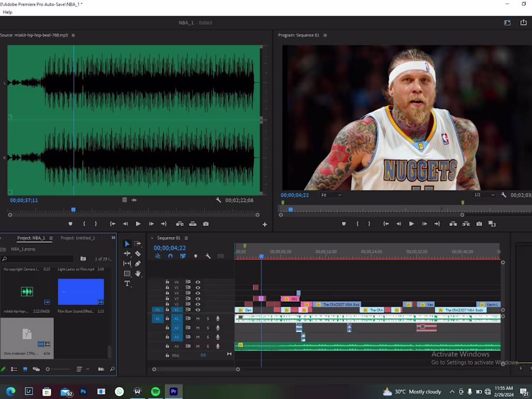Solo audio track A4
532x399 pixels.
[x=208, y=346]
